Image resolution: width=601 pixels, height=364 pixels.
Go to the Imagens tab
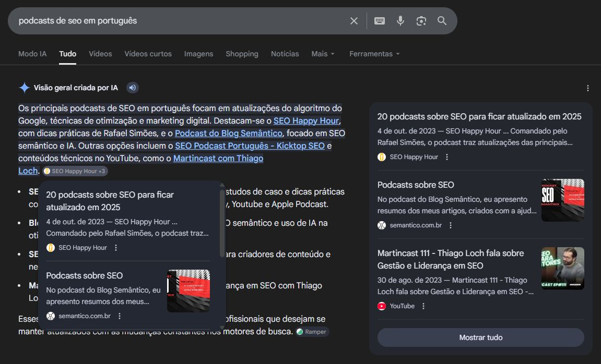tap(198, 54)
